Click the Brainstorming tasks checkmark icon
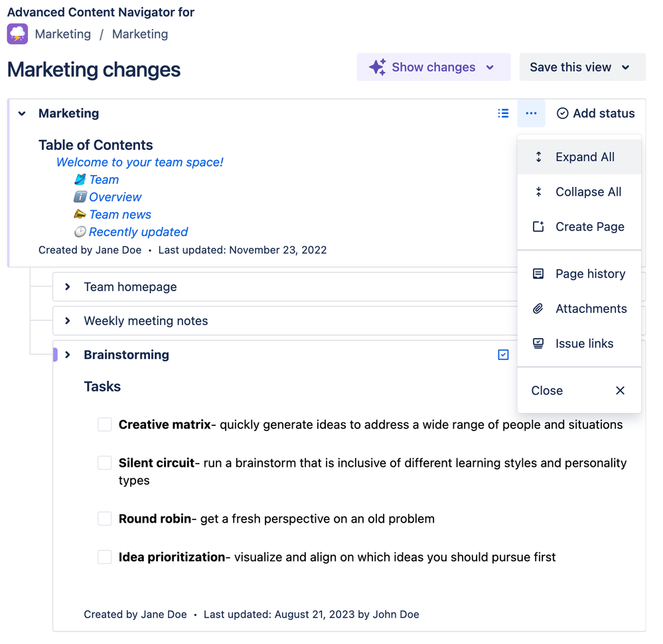663x644 pixels. point(503,355)
